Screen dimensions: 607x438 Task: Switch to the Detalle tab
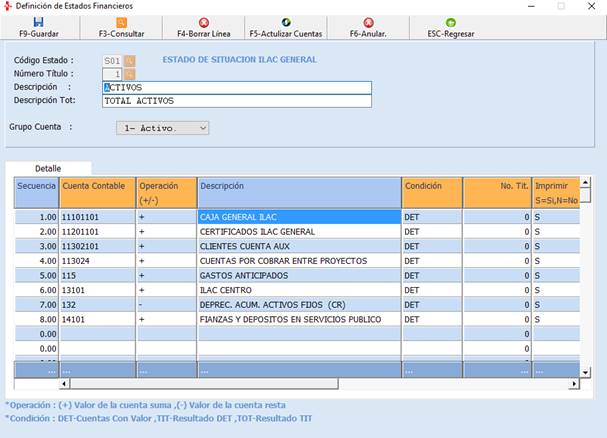[x=49, y=168]
